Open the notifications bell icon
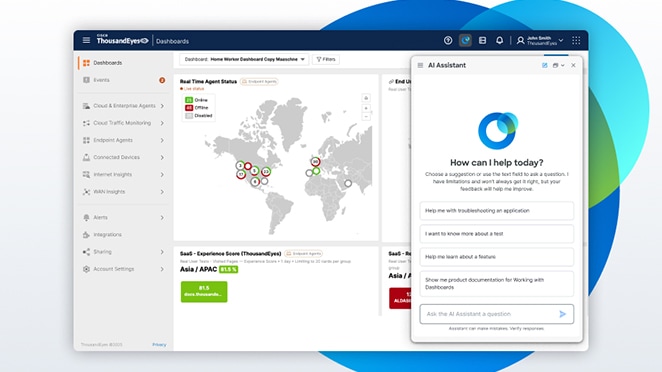Image resolution: width=662 pixels, height=372 pixels. point(499,41)
